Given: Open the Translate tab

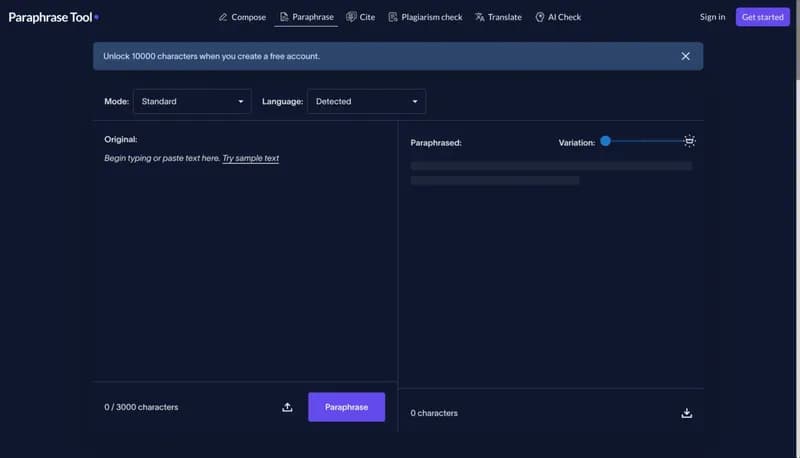Looking at the screenshot, I should click(x=498, y=17).
